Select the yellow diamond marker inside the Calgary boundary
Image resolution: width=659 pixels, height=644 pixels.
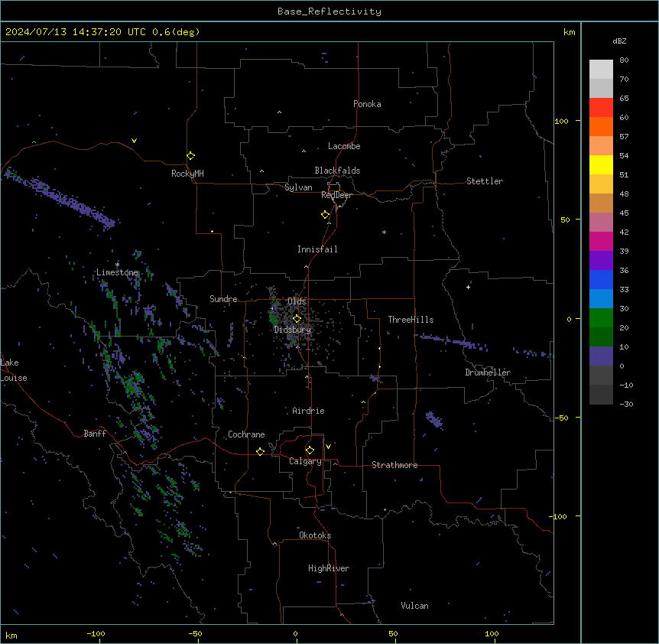coord(310,450)
